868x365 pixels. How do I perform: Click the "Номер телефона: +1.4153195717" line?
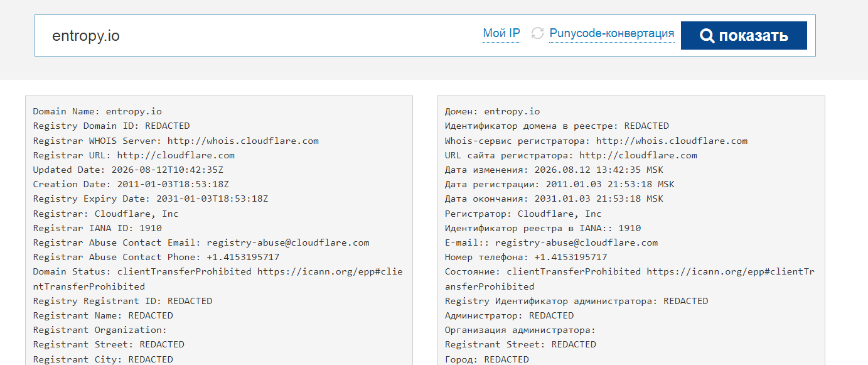pos(526,257)
